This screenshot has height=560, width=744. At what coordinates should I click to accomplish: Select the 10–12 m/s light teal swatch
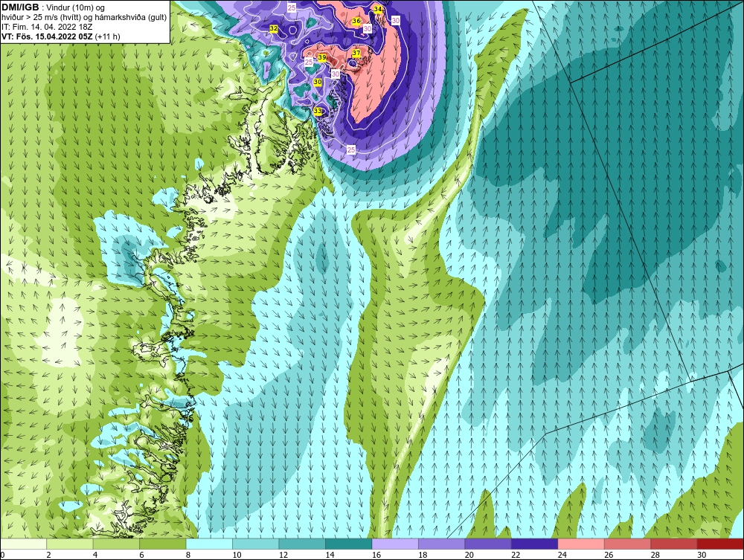[256, 544]
